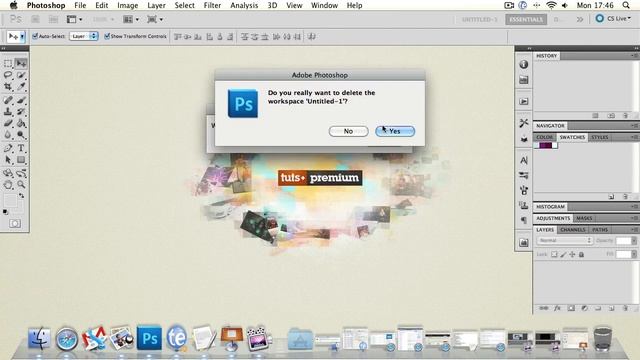Select the Quick Selection tool
This screenshot has width=640, height=360.
pos(21,75)
